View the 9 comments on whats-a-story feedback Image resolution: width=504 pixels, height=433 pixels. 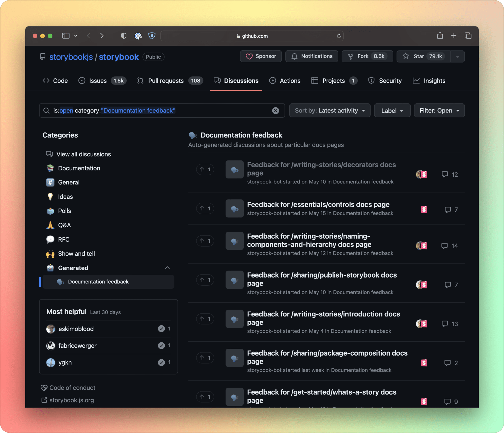coord(451,402)
